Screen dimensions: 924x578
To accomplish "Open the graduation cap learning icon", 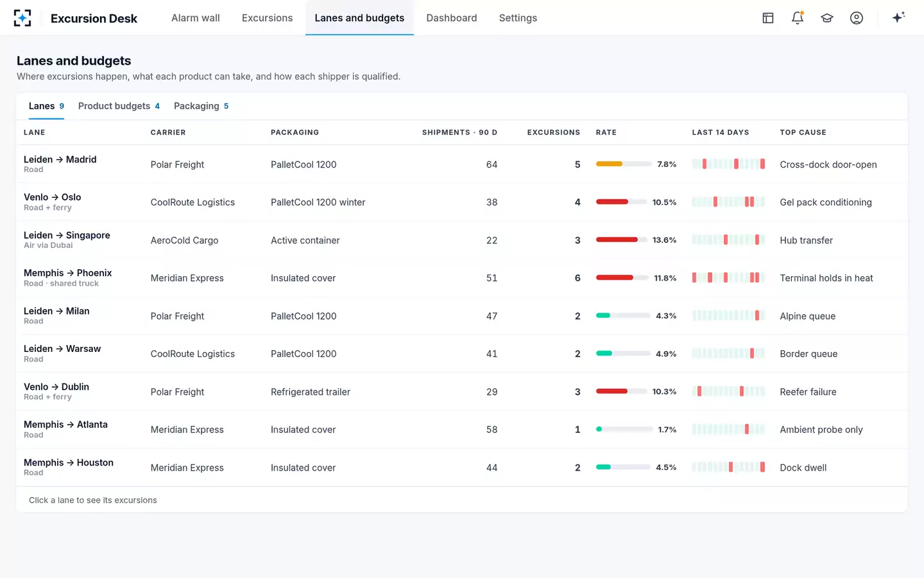I will pyautogui.click(x=827, y=18).
